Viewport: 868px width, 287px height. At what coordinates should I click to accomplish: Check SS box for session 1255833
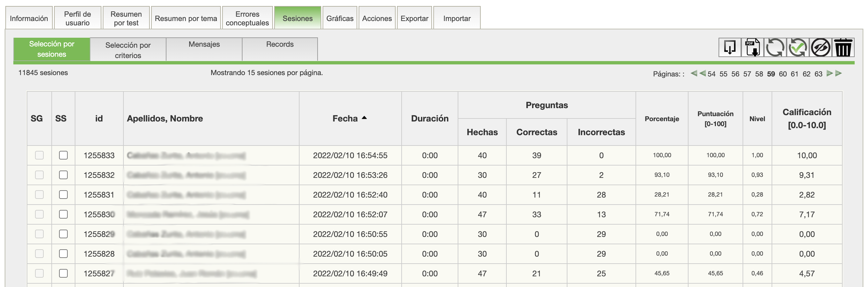63,155
